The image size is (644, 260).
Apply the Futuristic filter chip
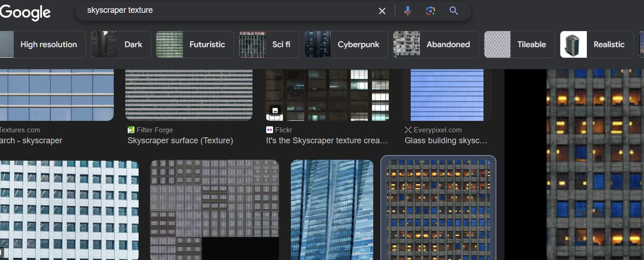click(195, 44)
